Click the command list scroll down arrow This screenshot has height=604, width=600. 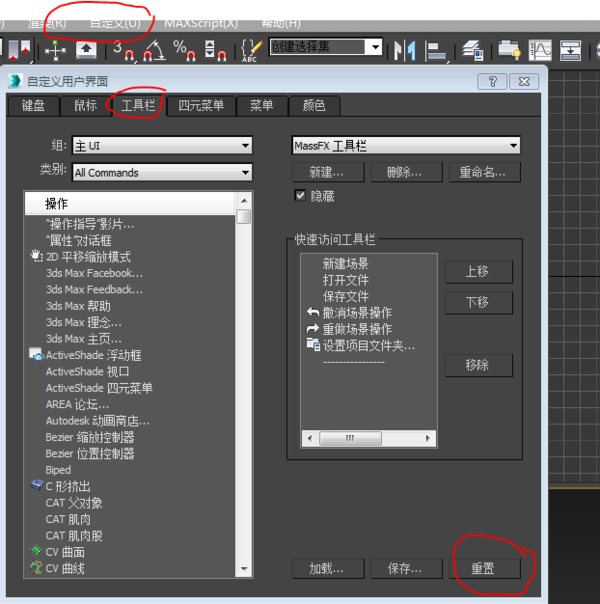[x=244, y=569]
